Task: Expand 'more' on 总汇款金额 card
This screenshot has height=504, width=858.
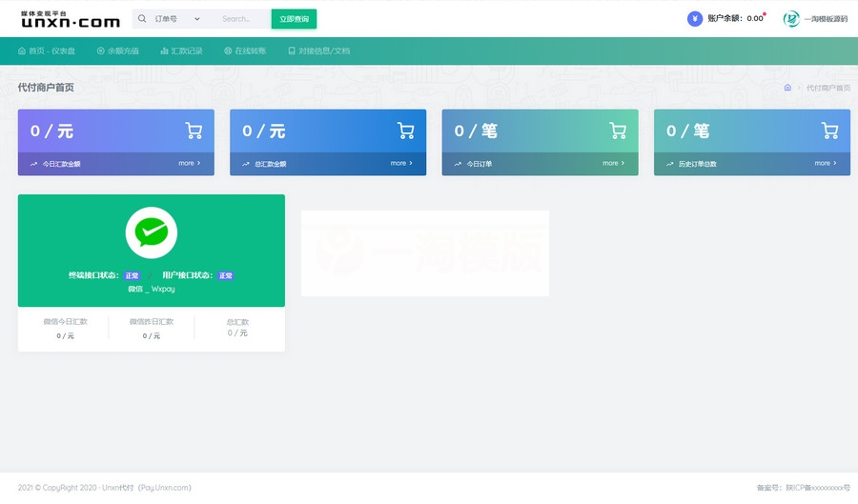Action: [x=401, y=164]
